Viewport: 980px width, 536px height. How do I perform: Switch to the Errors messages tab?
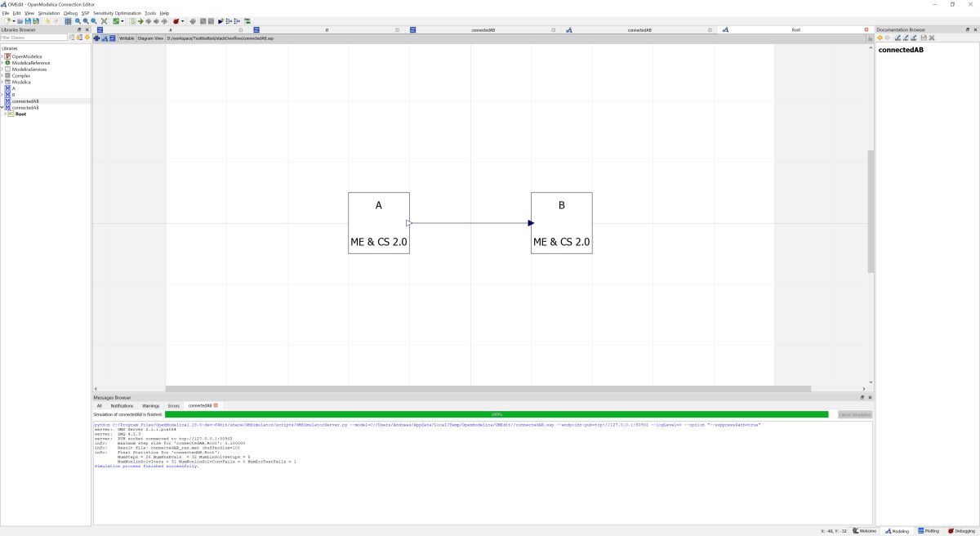174,405
